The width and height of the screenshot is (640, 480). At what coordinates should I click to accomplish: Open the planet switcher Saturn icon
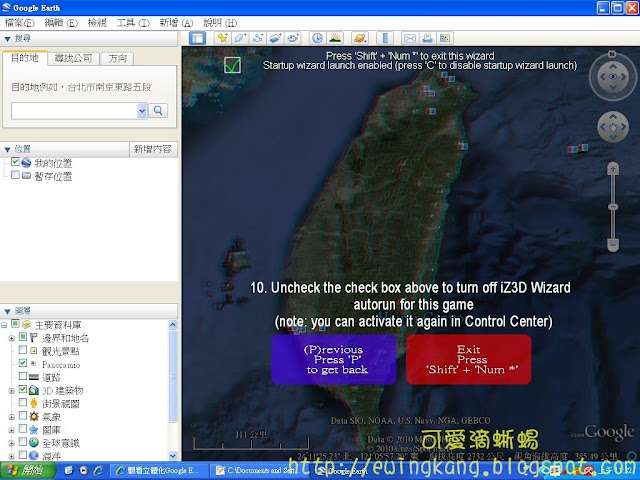click(x=360, y=38)
